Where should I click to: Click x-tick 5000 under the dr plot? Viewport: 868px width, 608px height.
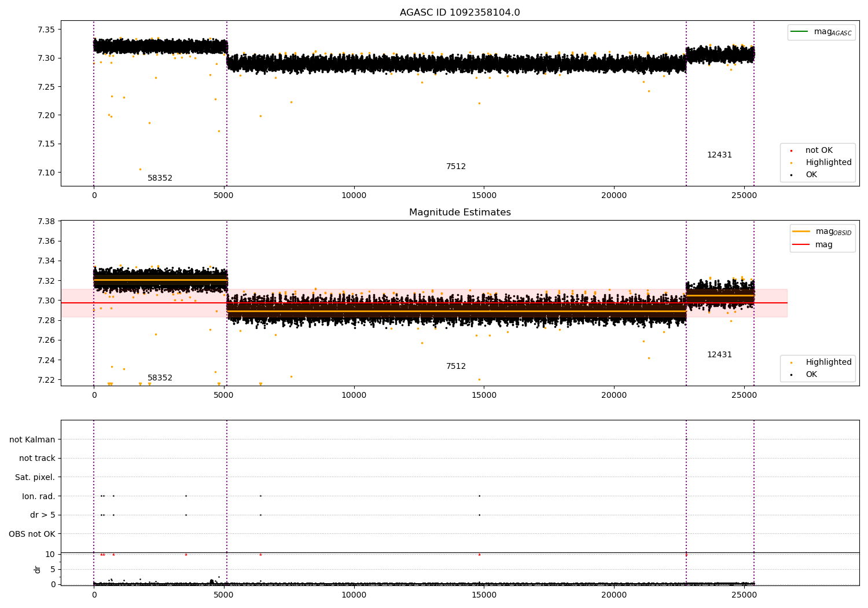(224, 595)
